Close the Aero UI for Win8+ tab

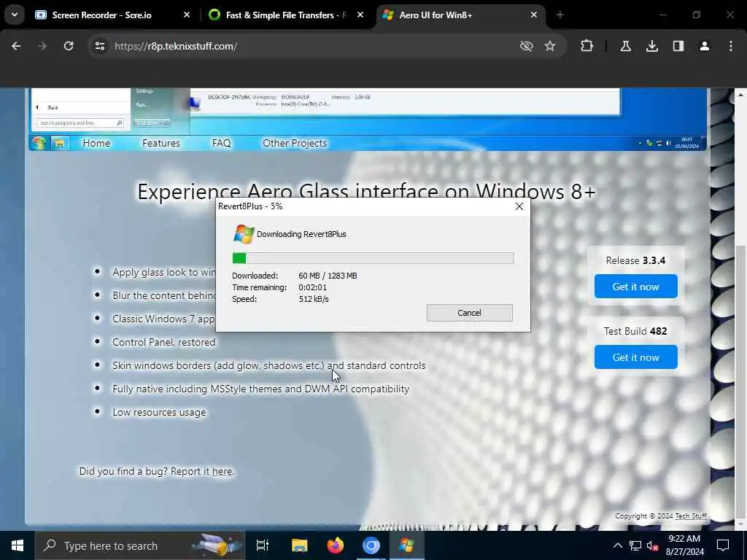point(533,15)
